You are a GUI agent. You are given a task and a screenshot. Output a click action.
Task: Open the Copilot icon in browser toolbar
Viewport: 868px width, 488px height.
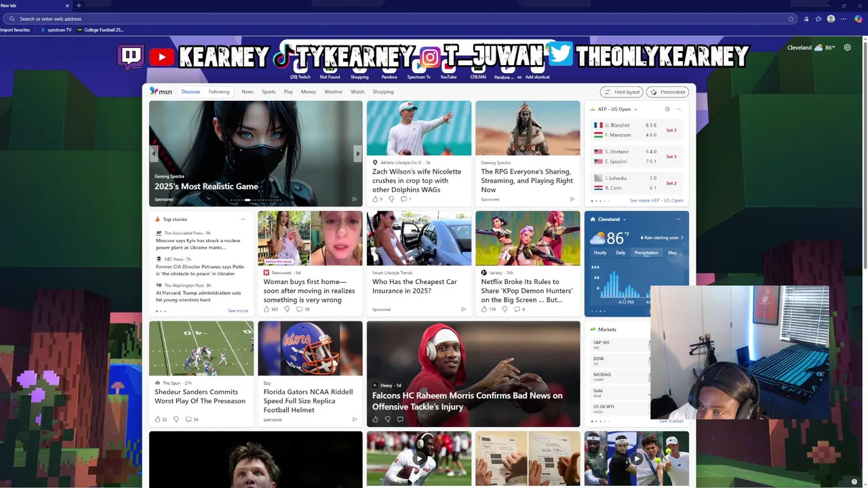(x=858, y=19)
